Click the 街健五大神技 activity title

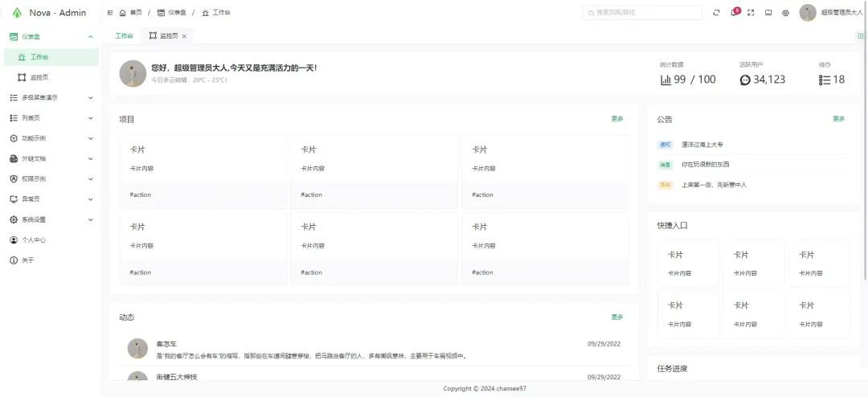click(177, 377)
